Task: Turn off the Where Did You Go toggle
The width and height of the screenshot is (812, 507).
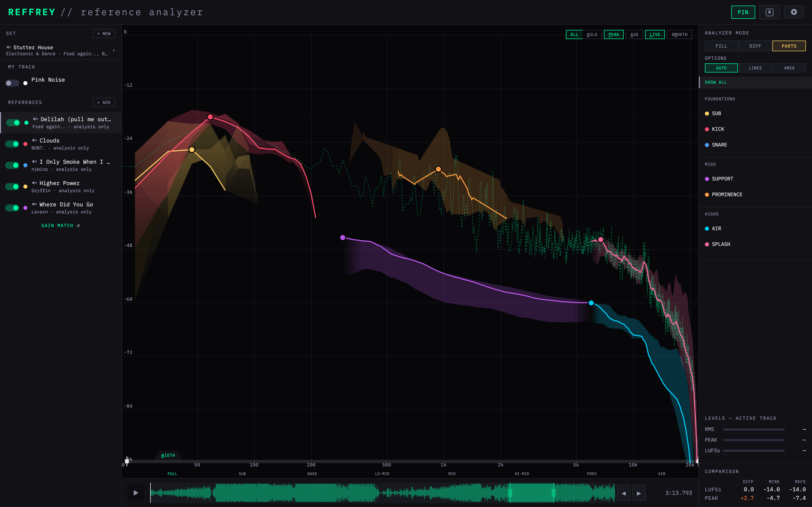Action: coord(12,208)
